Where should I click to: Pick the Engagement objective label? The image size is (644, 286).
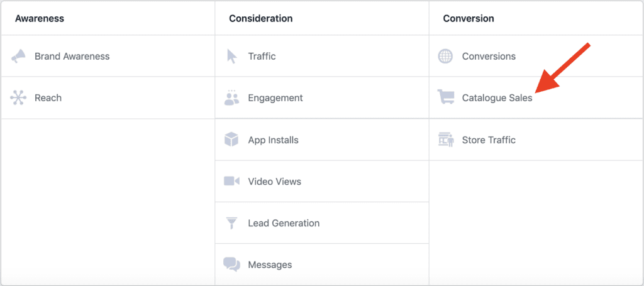275,98
